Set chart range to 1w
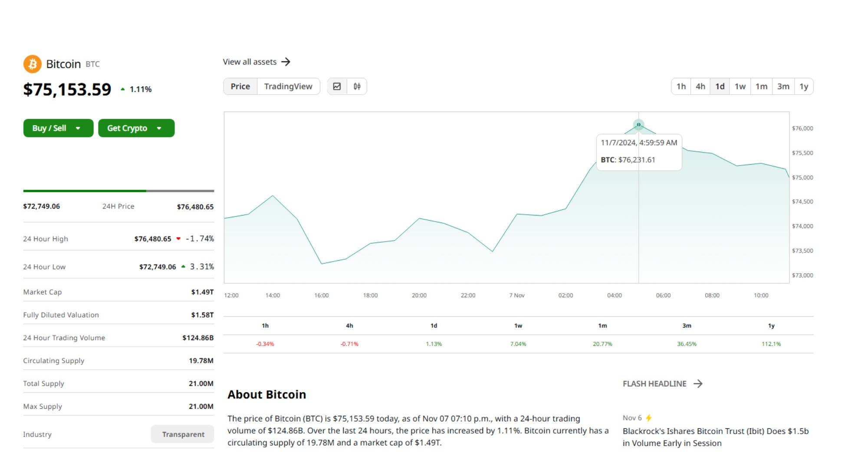The height and width of the screenshot is (454, 868). tap(740, 86)
